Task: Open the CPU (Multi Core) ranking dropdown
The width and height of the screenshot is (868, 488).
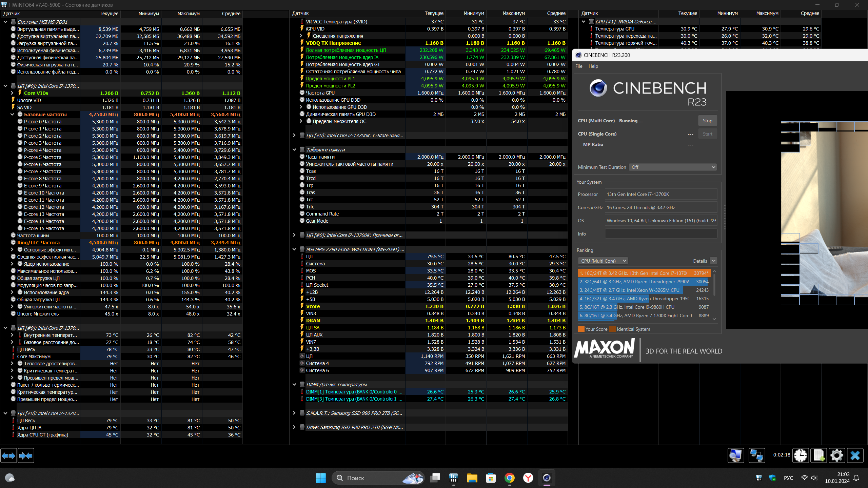Action: click(x=603, y=261)
